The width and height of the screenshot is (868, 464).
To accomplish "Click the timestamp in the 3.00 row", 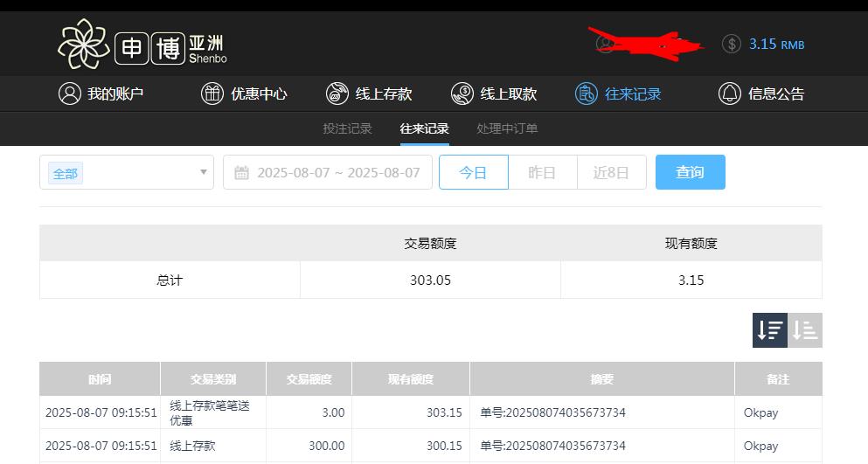I will [101, 412].
